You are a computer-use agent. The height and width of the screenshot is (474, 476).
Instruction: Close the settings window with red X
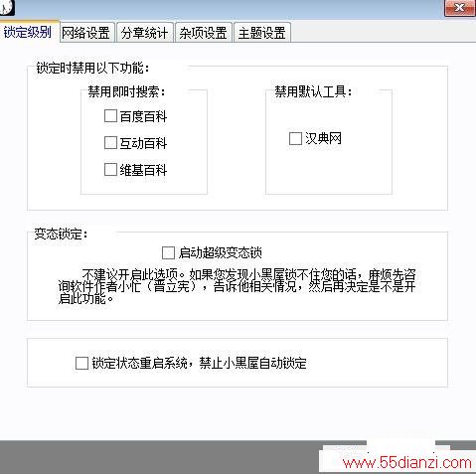(459, 8)
